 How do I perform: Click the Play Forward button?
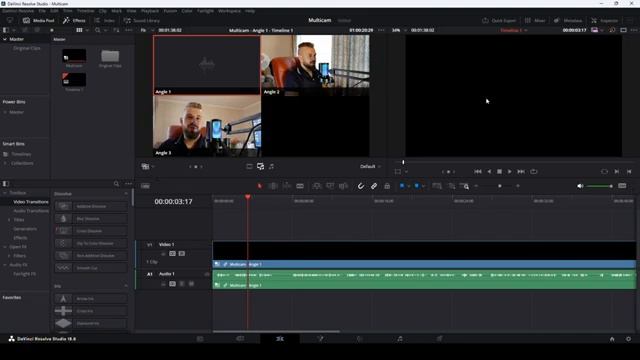(509, 172)
